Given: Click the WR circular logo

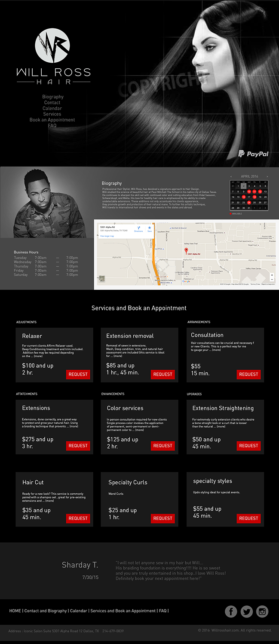Looking at the screenshot, I should coord(52,45).
